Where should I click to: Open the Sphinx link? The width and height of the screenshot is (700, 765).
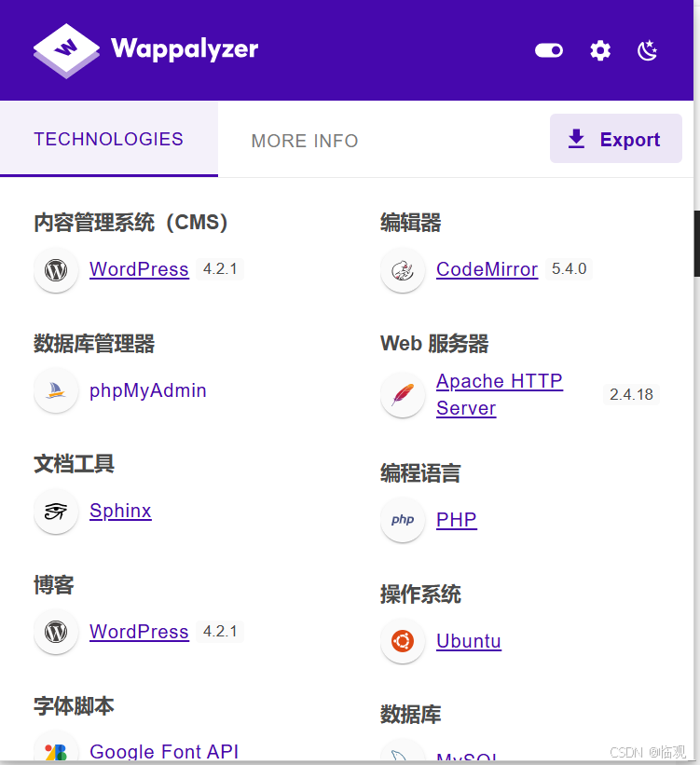click(120, 511)
